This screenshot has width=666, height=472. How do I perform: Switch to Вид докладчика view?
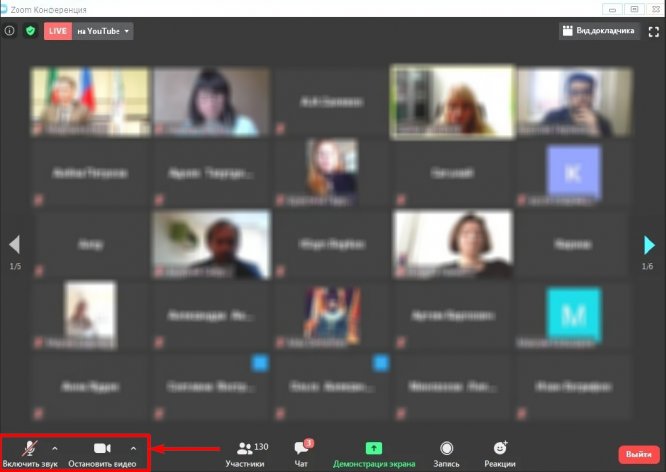tap(599, 31)
